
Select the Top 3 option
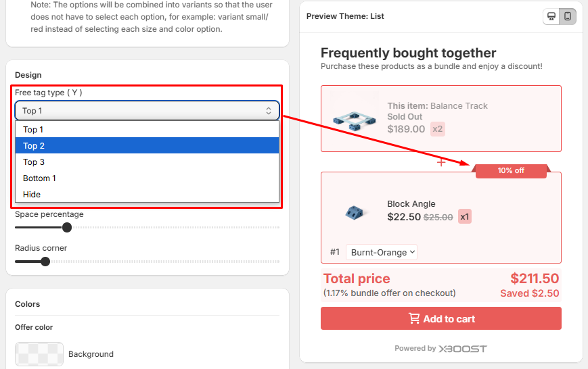pos(34,162)
